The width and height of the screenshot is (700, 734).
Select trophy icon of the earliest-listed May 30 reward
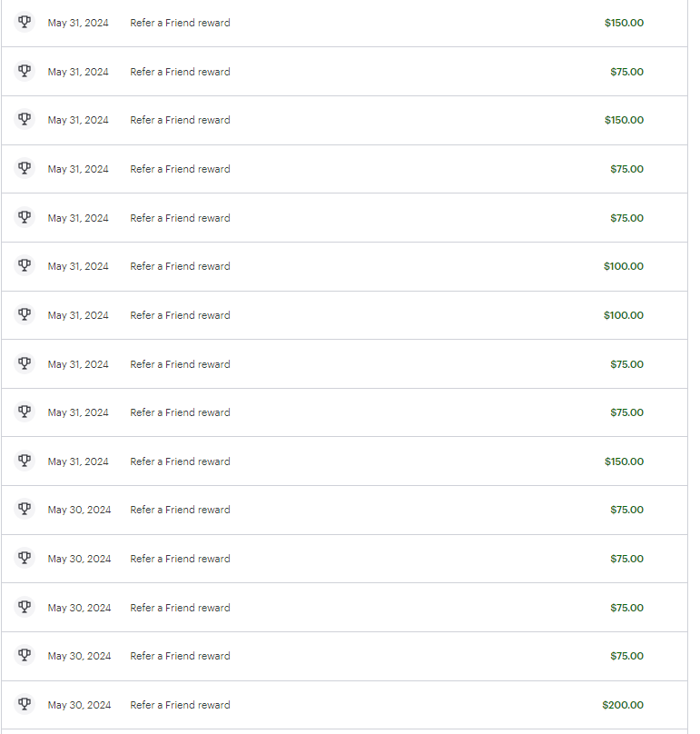pos(25,509)
